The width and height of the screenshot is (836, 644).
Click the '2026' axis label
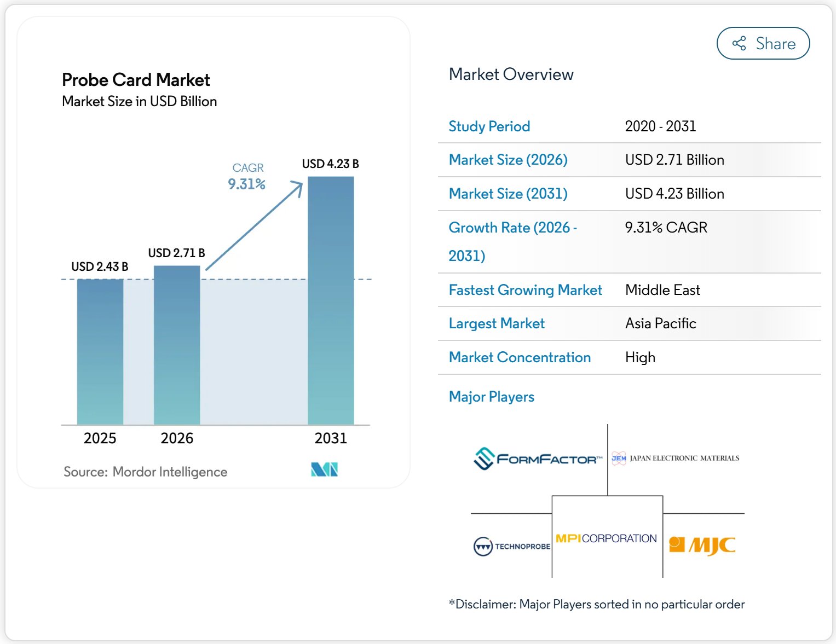pos(177,438)
